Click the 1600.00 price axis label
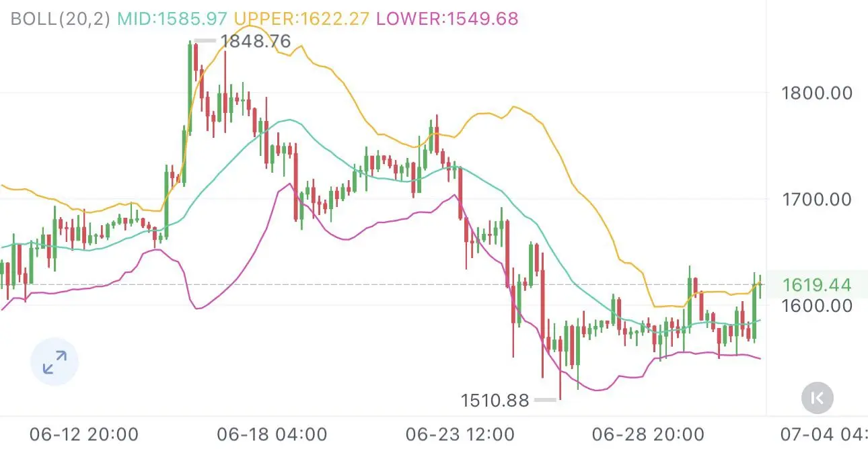868x449 pixels. (x=817, y=306)
